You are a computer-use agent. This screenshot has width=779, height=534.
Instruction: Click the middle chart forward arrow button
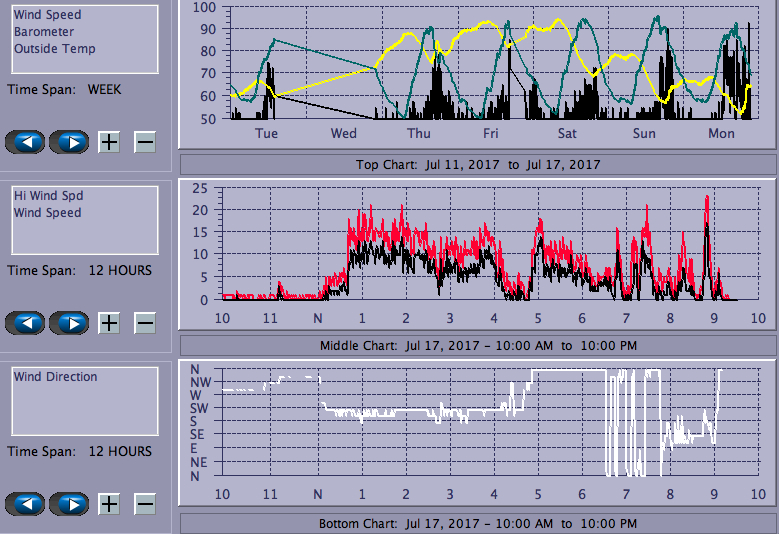tap(69, 323)
